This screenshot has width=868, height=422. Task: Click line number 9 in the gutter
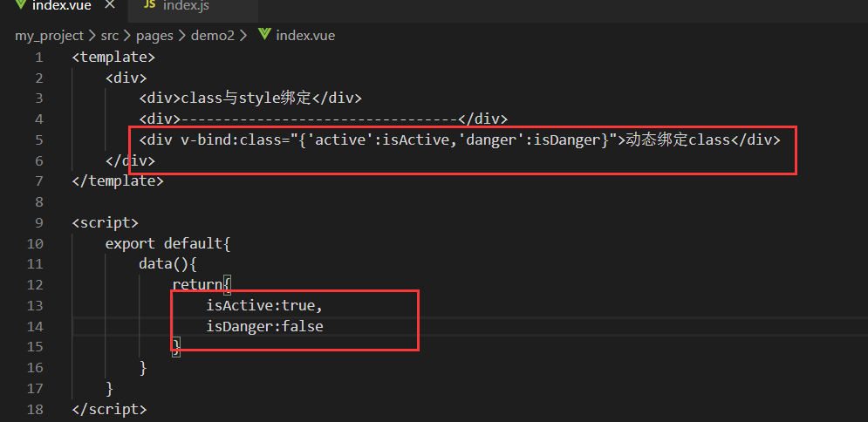pos(38,222)
